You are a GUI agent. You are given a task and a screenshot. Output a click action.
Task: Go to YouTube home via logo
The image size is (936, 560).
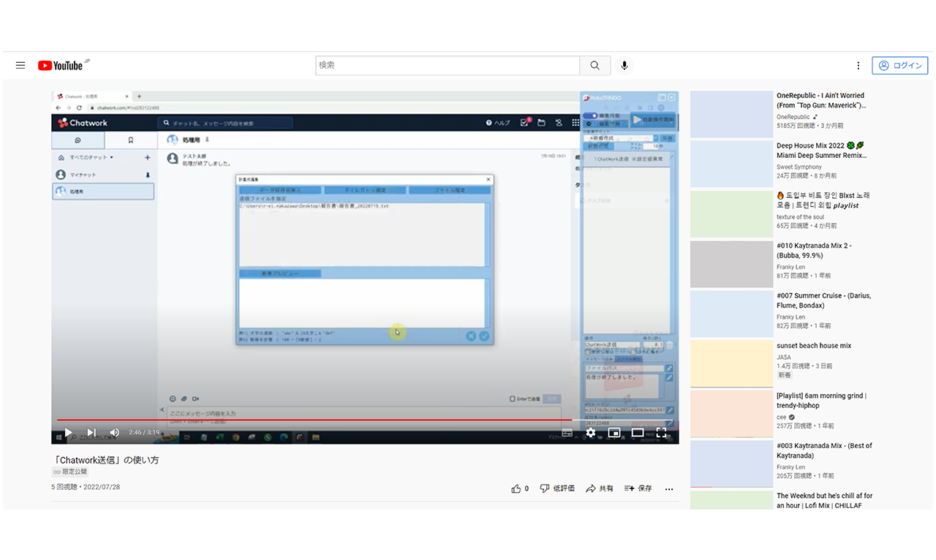click(x=61, y=66)
